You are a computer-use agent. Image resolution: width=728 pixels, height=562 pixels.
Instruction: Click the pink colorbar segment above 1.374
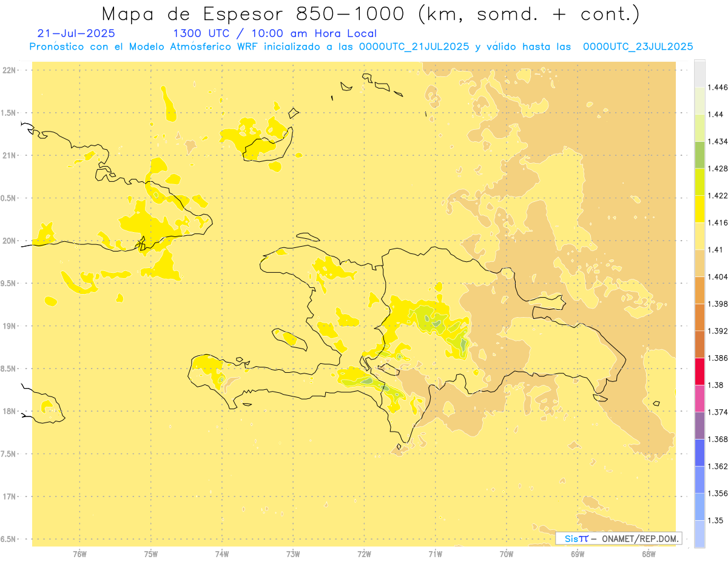[699, 398]
